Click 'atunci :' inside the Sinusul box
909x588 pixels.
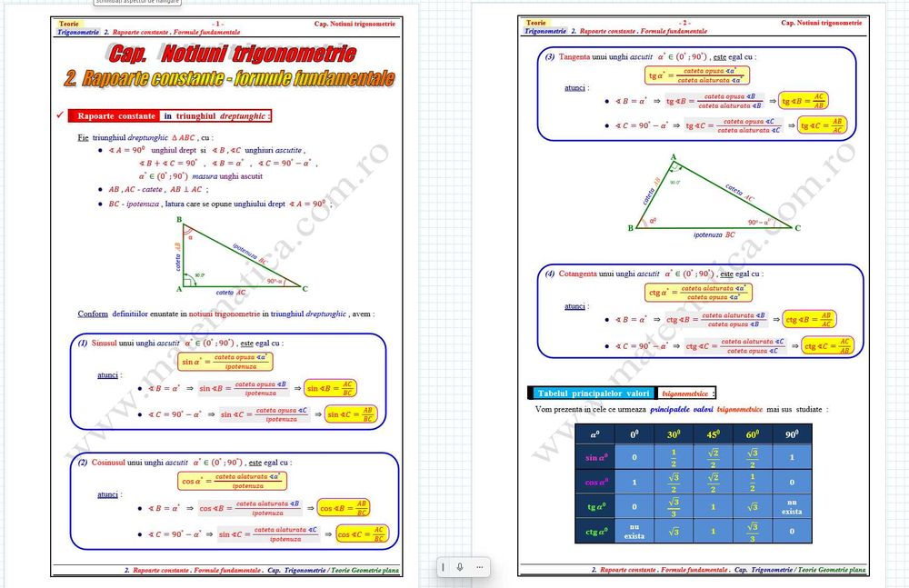(110, 375)
